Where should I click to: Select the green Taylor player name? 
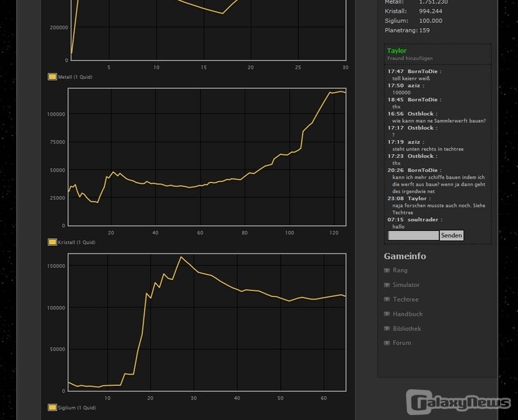pyautogui.click(x=396, y=50)
